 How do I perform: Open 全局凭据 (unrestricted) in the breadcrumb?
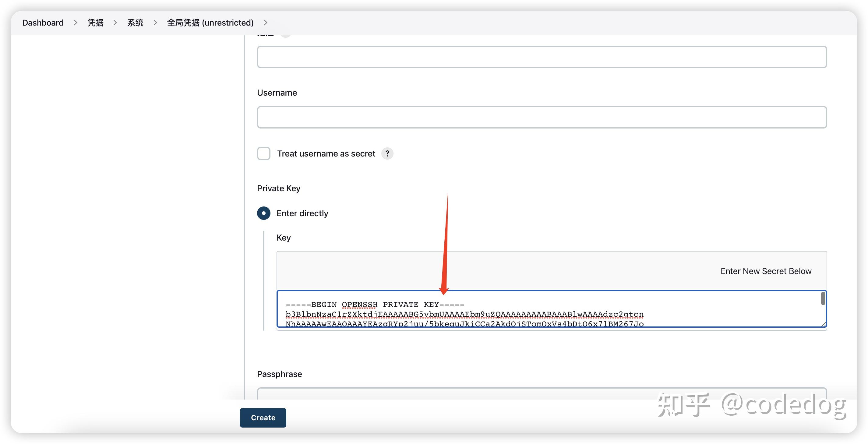[x=210, y=23]
